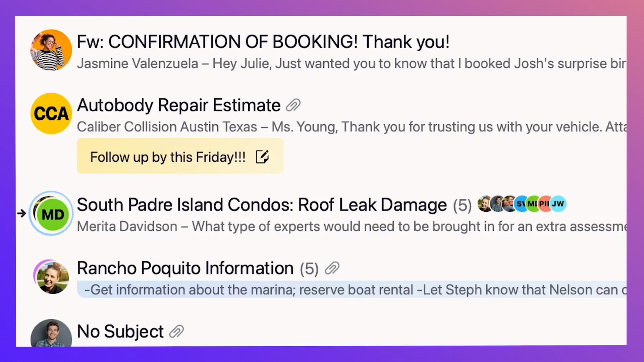This screenshot has height=362, width=644.
Task: Open South Padre Island Condos thread
Action: [x=262, y=204]
